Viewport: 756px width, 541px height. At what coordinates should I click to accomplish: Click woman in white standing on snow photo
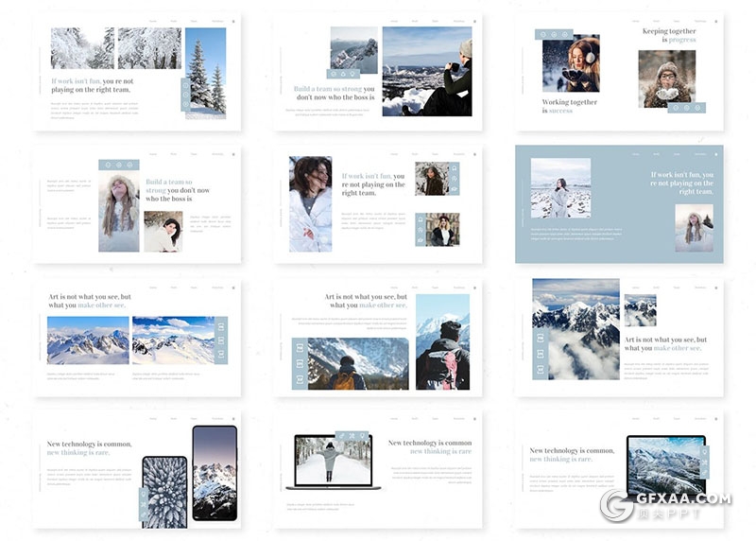[560, 187]
